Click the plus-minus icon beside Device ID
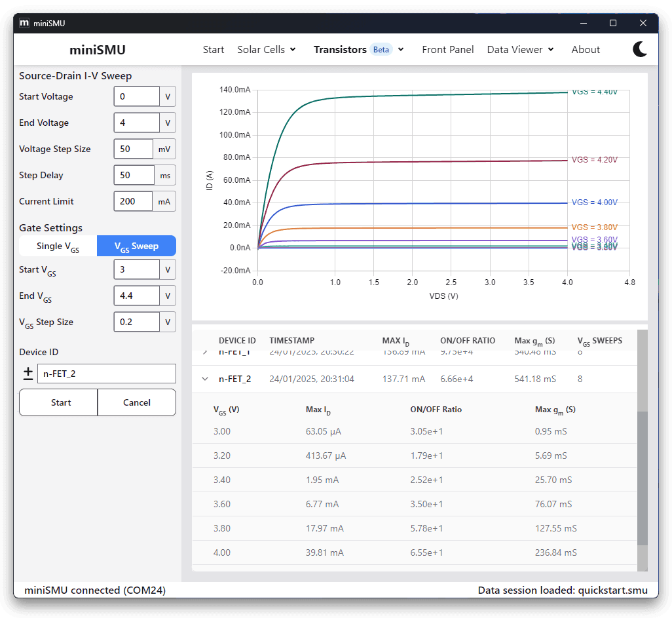672x618 pixels. [x=28, y=374]
